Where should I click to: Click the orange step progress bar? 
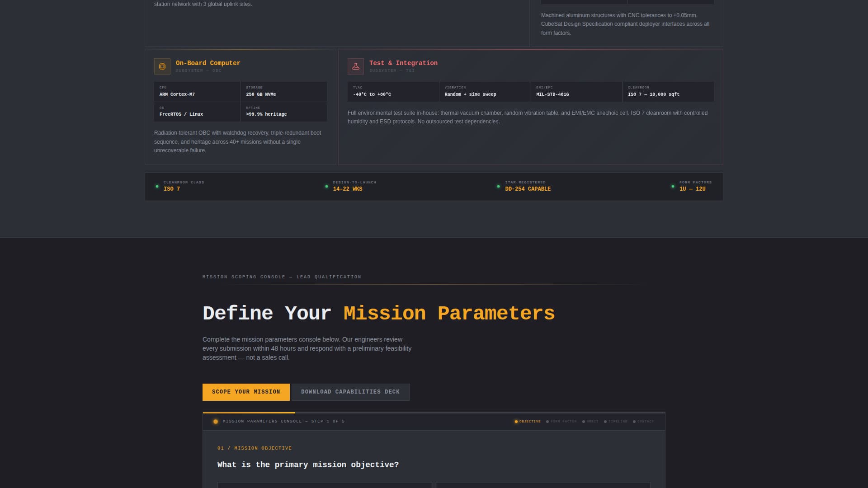(249, 412)
